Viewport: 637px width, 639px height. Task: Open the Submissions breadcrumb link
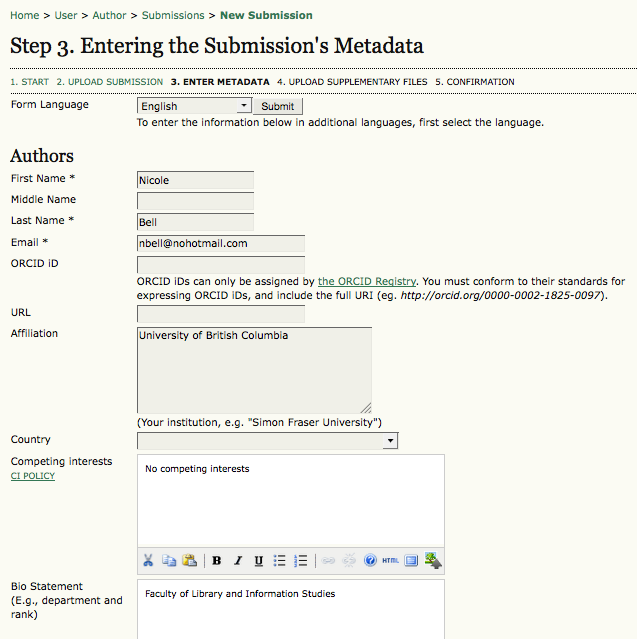[x=173, y=15]
